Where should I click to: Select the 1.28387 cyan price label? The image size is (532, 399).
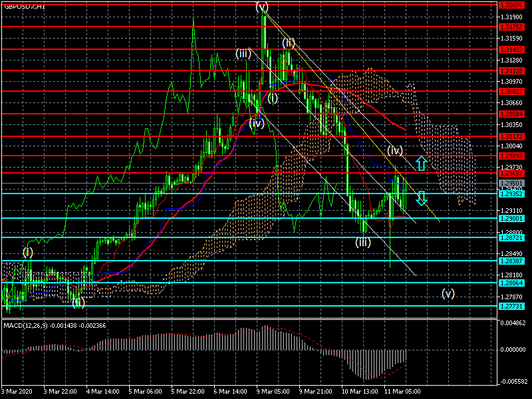(x=511, y=261)
